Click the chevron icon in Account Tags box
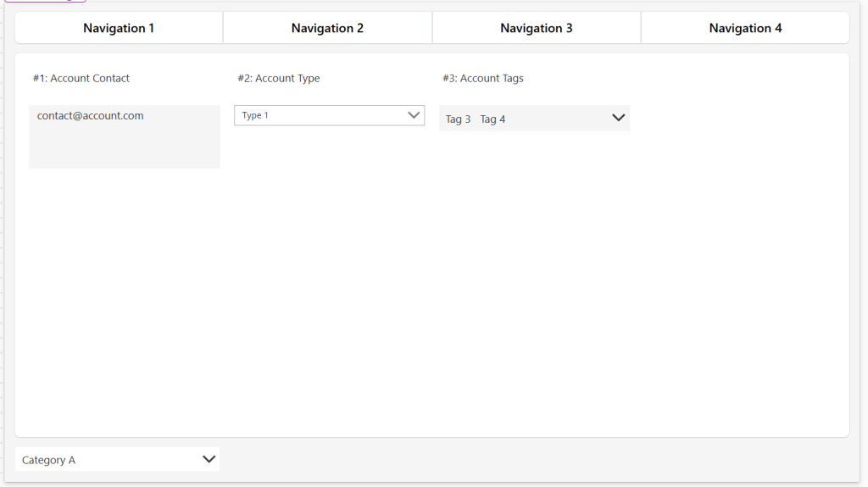This screenshot has width=868, height=487. click(619, 119)
